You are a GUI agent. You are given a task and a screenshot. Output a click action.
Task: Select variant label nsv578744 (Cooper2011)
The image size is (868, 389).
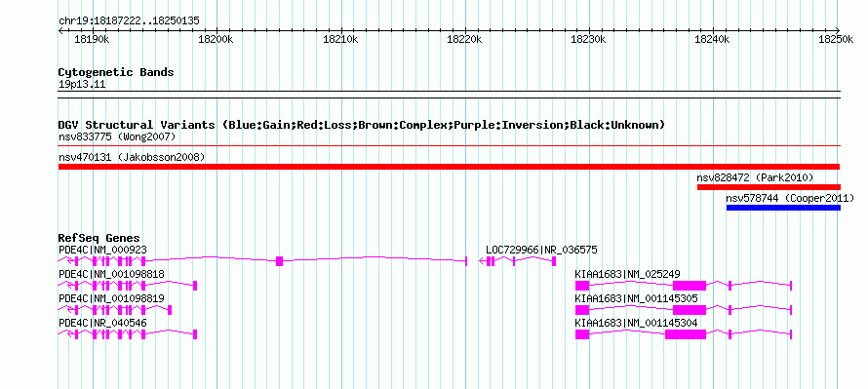tap(791, 198)
